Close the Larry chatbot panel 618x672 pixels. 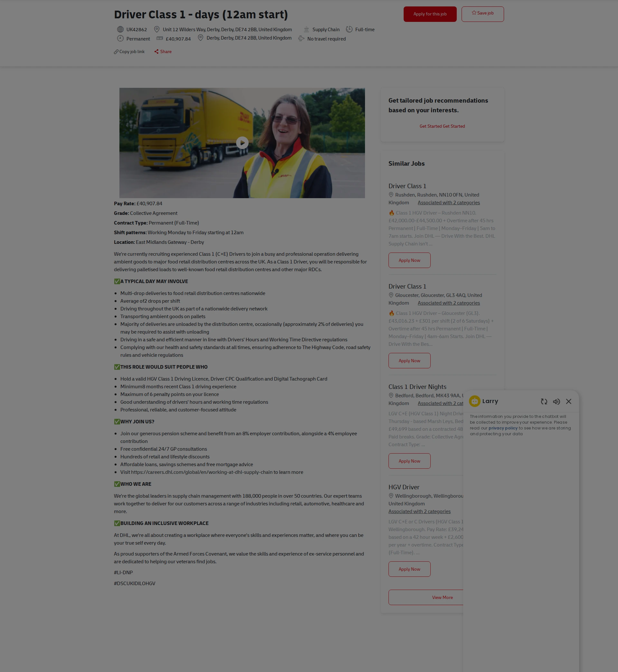click(x=568, y=402)
